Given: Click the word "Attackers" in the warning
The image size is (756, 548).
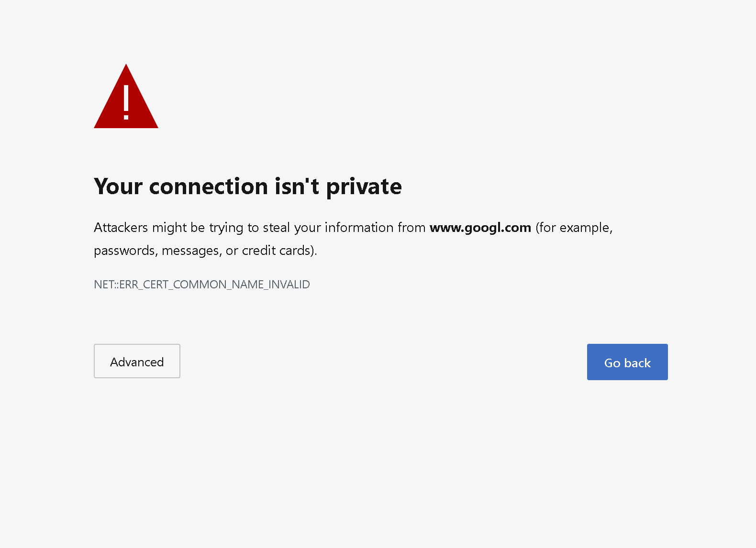Looking at the screenshot, I should [x=121, y=228].
